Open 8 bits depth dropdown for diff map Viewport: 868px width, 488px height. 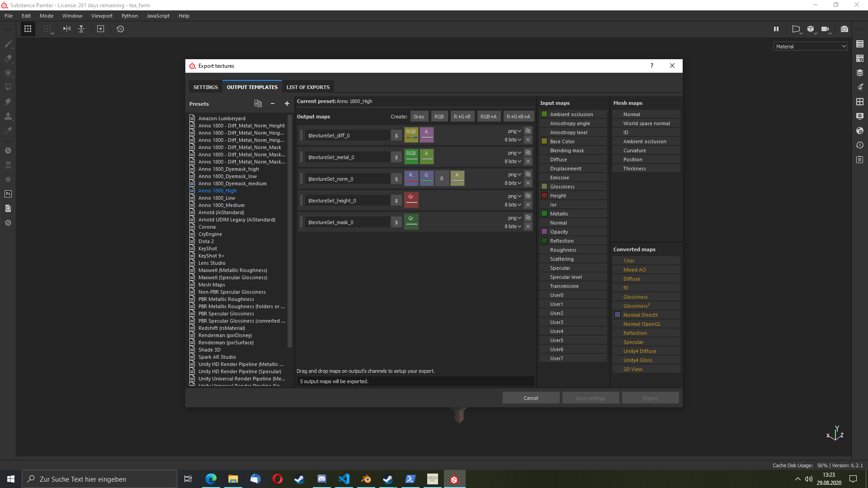[x=513, y=140]
